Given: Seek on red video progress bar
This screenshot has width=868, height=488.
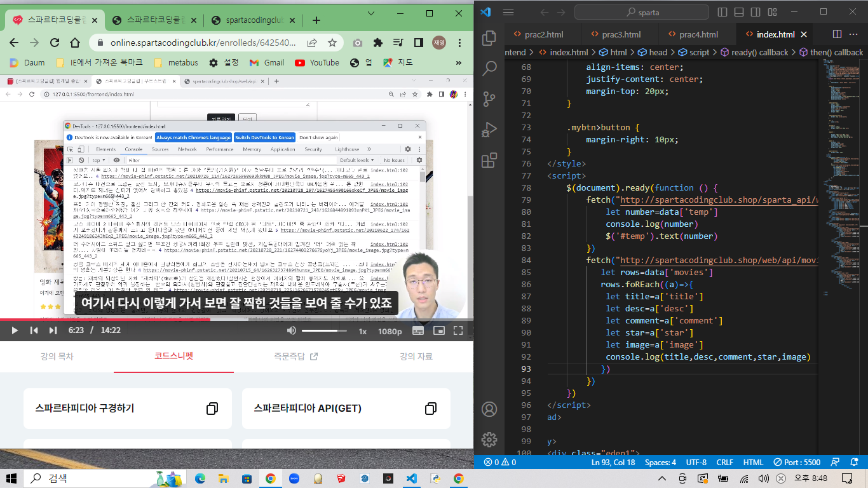Looking at the screenshot, I should 237,319.
